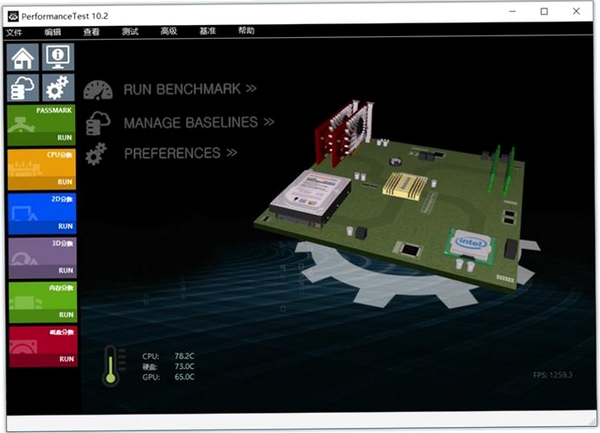
Task: Click the Manage Baselines cloud server icon
Action: click(x=98, y=123)
